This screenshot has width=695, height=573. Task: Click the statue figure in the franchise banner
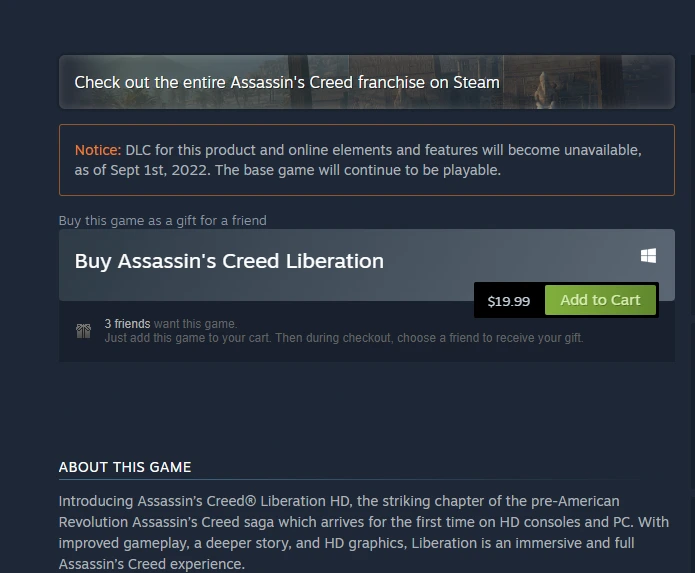pos(544,90)
